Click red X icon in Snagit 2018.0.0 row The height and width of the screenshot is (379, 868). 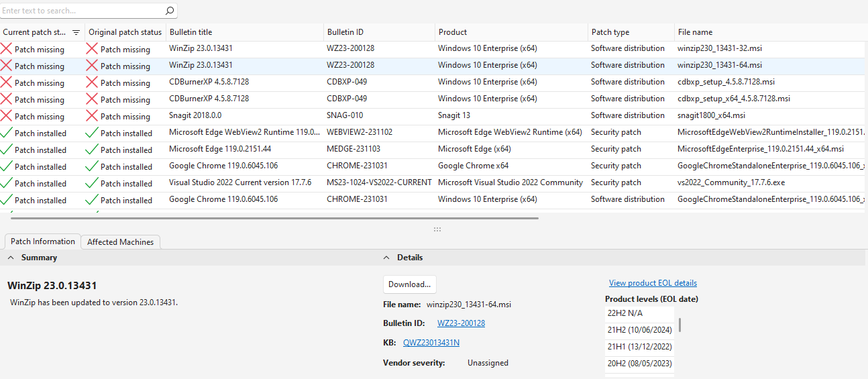tap(7, 115)
